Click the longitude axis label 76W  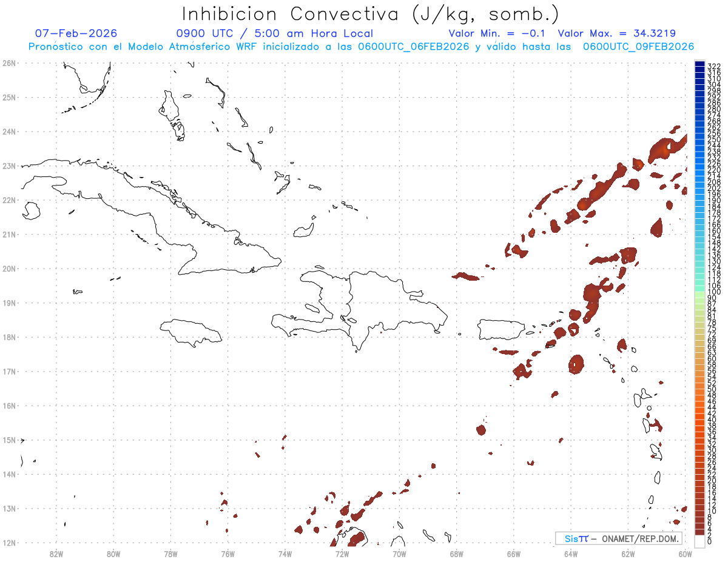pos(227,554)
